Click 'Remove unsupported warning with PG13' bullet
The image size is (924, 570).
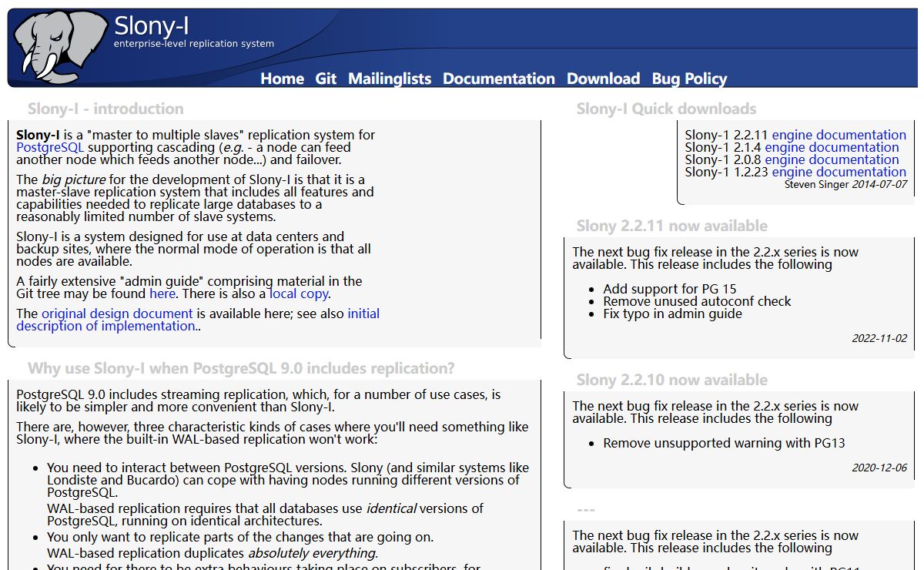pyautogui.click(x=724, y=443)
